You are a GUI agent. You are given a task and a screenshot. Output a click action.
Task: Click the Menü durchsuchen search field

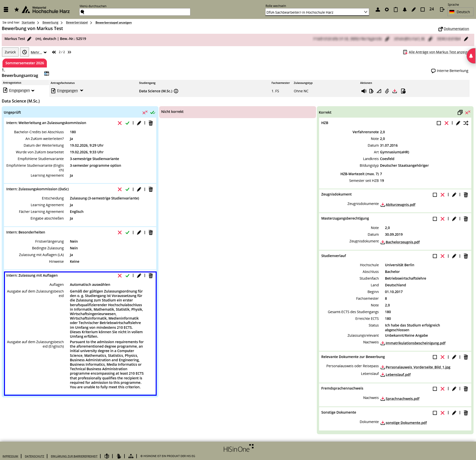tap(136, 12)
